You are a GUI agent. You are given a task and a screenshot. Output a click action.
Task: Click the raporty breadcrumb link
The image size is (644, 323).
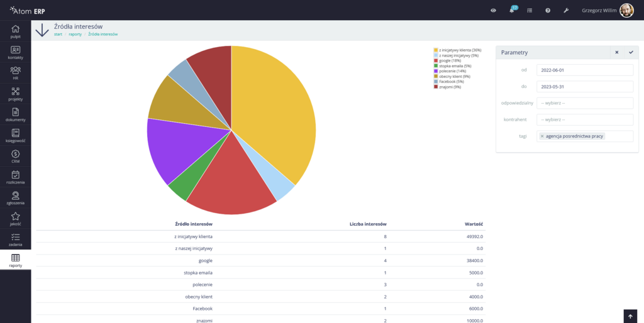[75, 35]
